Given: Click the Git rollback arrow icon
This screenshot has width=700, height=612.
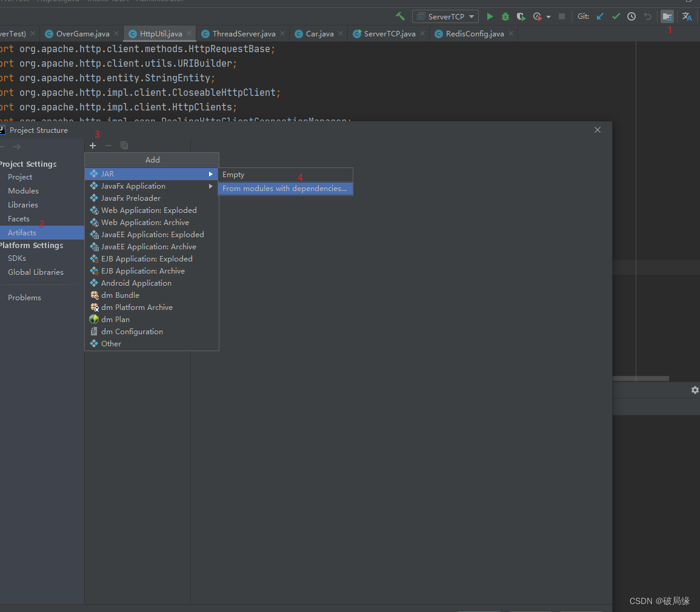Looking at the screenshot, I should coord(647,16).
